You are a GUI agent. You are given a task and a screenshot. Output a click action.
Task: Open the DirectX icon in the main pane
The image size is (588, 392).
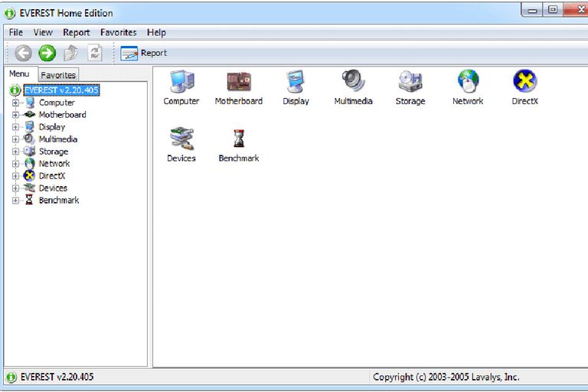coord(524,80)
